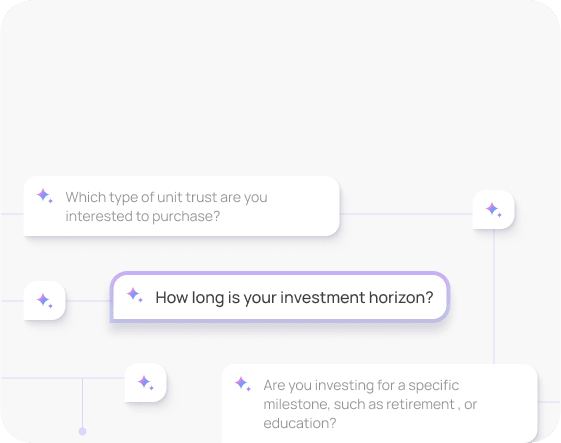Click the "interested to purchase?" text line

tap(143, 216)
